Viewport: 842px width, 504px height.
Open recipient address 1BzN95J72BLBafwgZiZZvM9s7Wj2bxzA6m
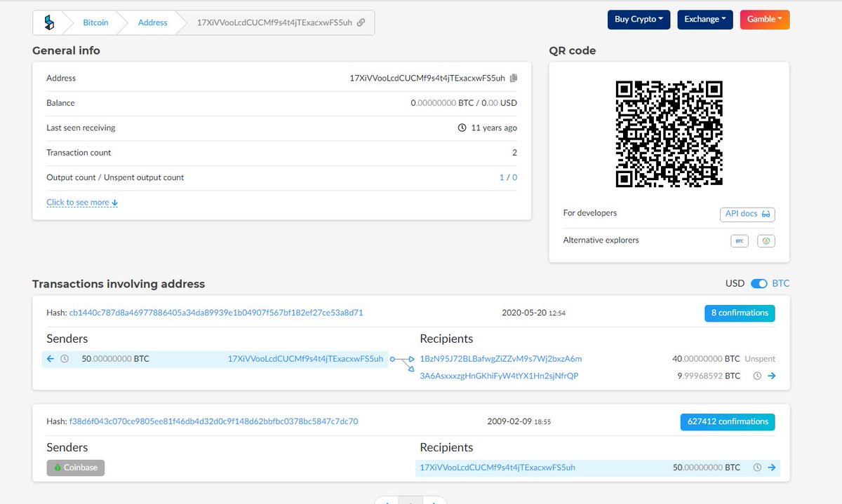click(501, 359)
